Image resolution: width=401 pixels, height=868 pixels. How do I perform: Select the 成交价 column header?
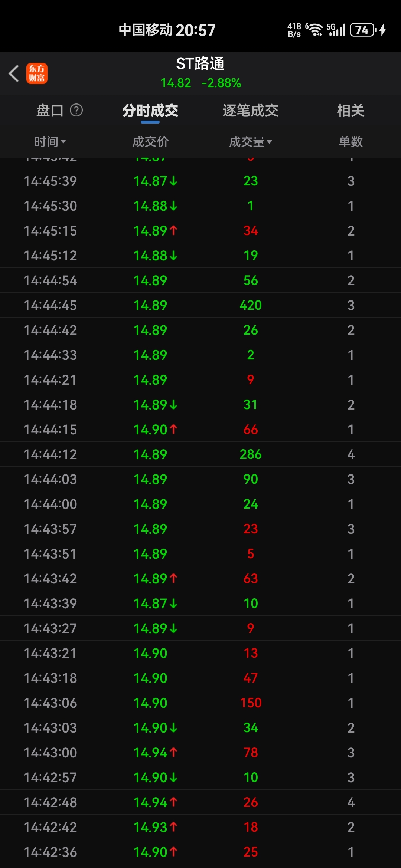click(x=150, y=141)
